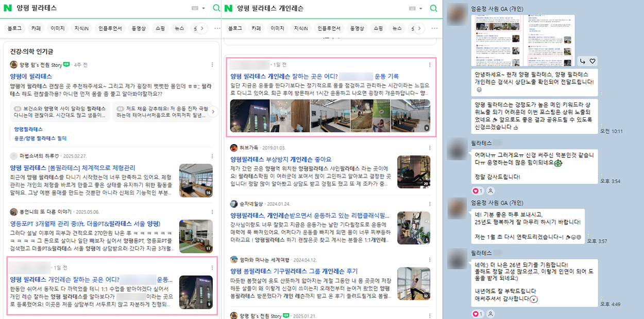Viewport: 644px width, 319px height.
Task: Open options menu for 엄마와 떠나는 세계여행 post
Action: click(x=430, y=260)
